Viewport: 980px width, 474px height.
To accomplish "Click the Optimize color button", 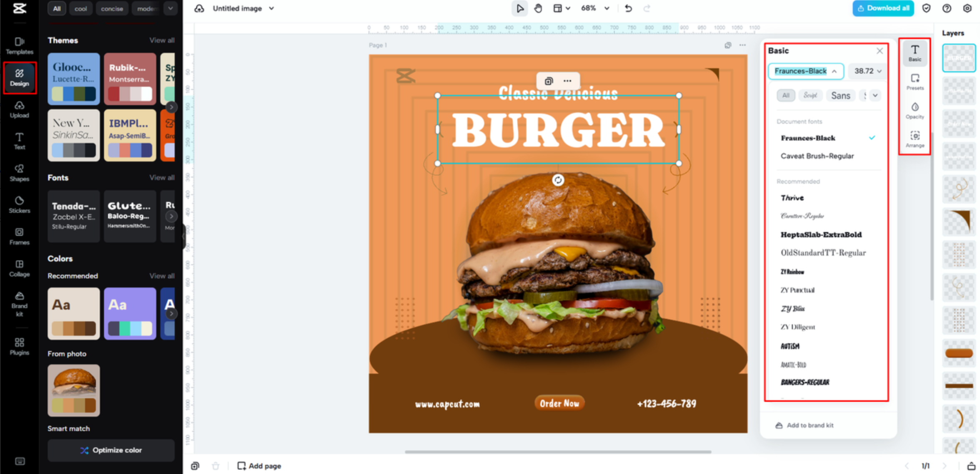I will 111,450.
